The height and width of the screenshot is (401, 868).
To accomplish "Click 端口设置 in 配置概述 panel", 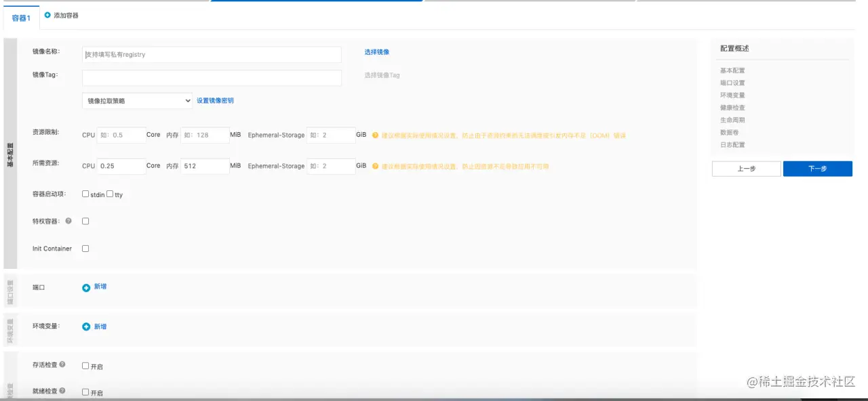I will (x=732, y=83).
